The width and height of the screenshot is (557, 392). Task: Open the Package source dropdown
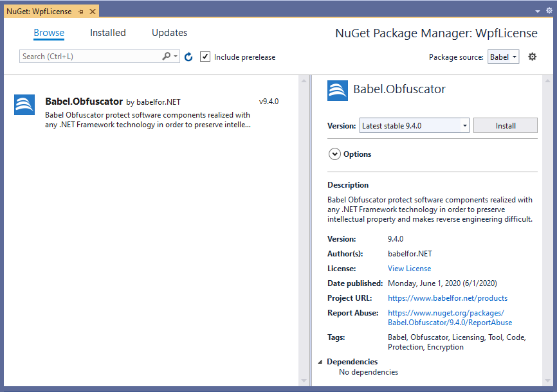tap(504, 57)
